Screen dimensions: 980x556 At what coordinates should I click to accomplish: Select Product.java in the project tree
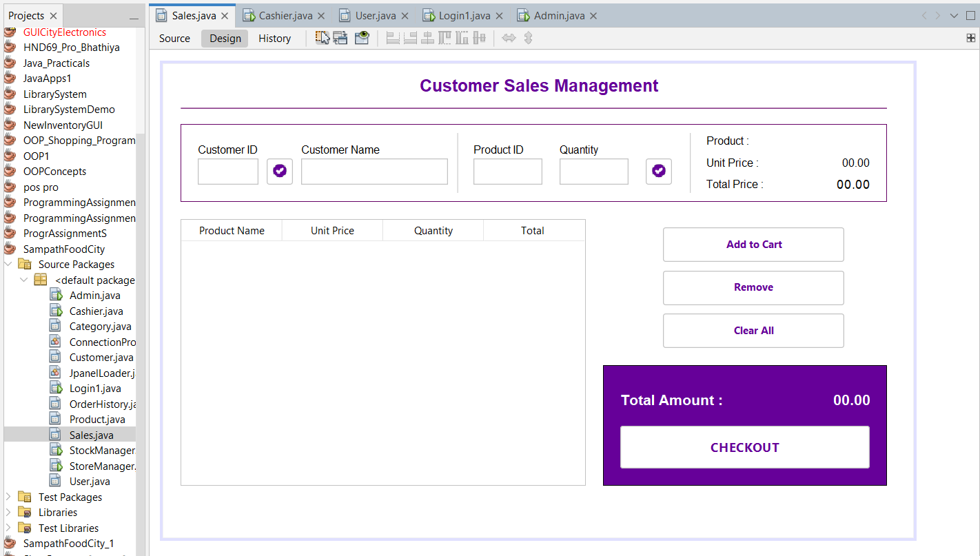pyautogui.click(x=97, y=420)
